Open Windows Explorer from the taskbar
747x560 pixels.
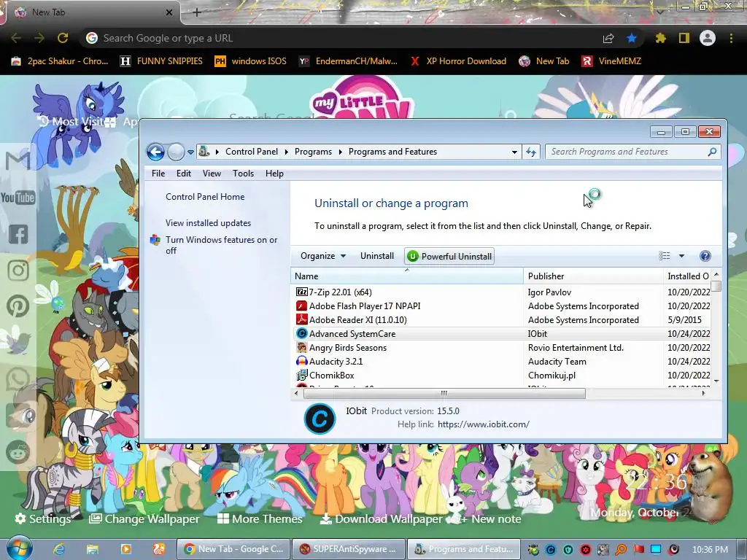click(92, 549)
